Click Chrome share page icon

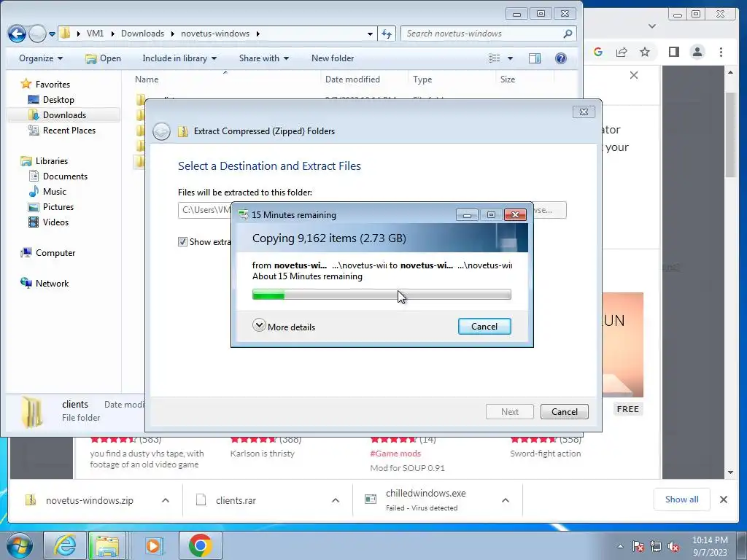(x=622, y=52)
